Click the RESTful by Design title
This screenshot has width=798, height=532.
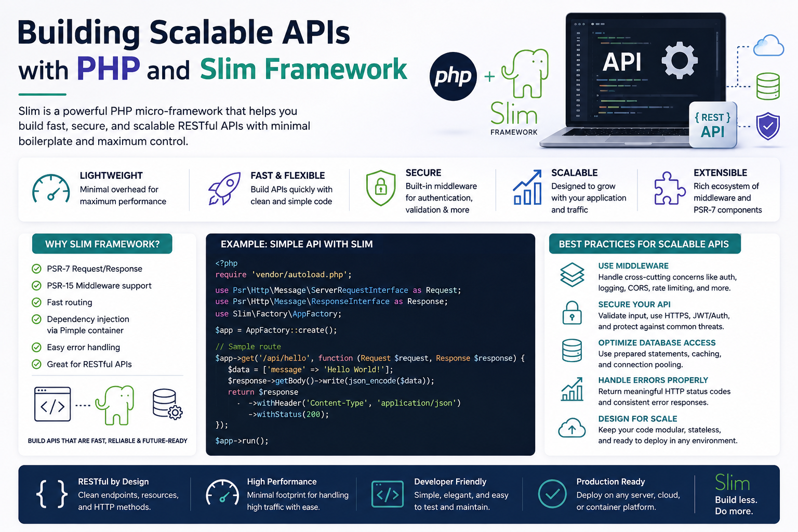113,482
